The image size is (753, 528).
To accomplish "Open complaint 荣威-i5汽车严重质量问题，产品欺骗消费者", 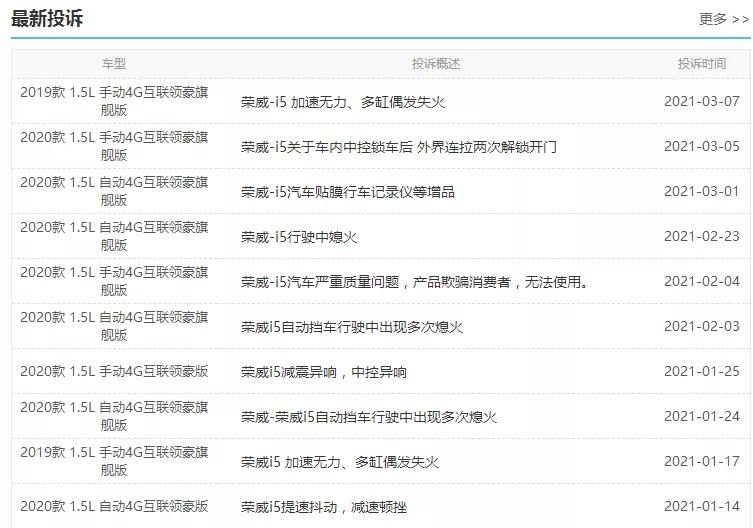I will pyautogui.click(x=415, y=282).
